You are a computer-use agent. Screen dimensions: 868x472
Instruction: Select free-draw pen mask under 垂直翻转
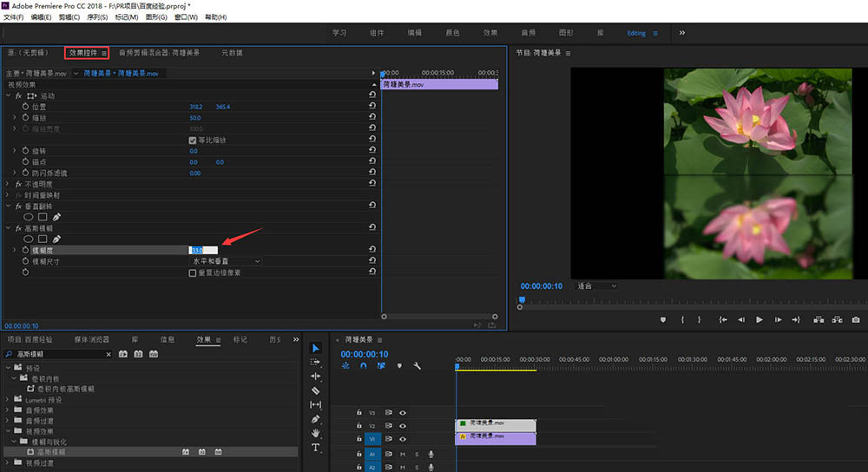[56, 217]
